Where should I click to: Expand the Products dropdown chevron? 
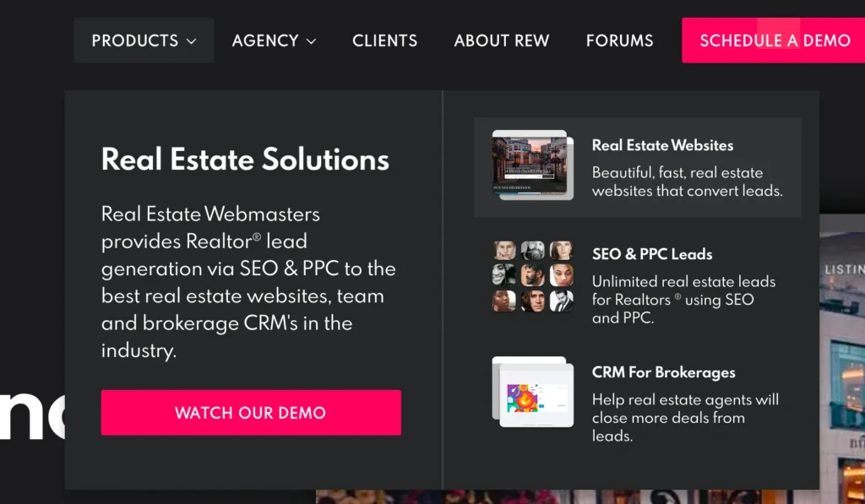point(192,41)
